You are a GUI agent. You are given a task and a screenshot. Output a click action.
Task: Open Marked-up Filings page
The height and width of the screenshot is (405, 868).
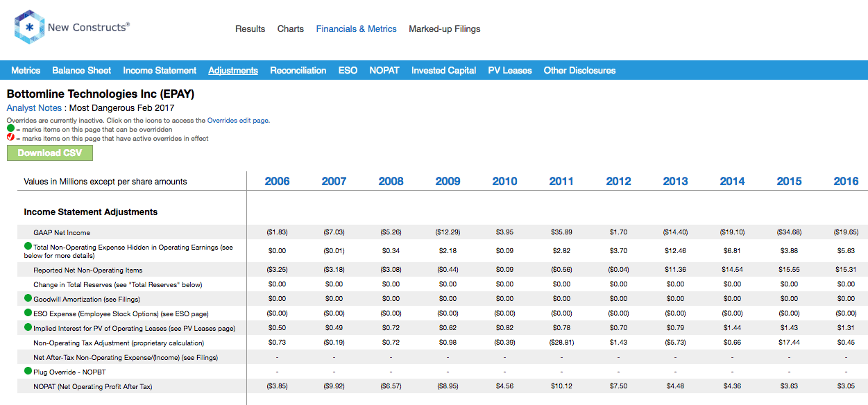445,29
